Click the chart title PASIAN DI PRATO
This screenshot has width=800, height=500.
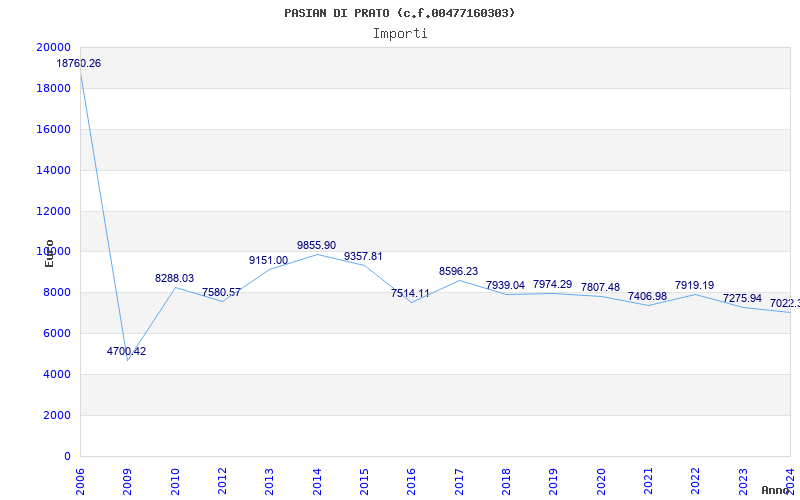400,13
